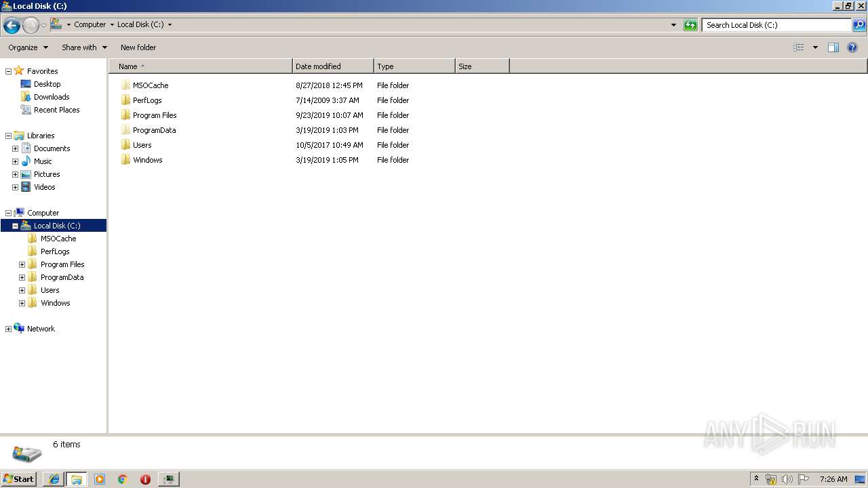
Task: Show the preview pane
Action: point(833,47)
